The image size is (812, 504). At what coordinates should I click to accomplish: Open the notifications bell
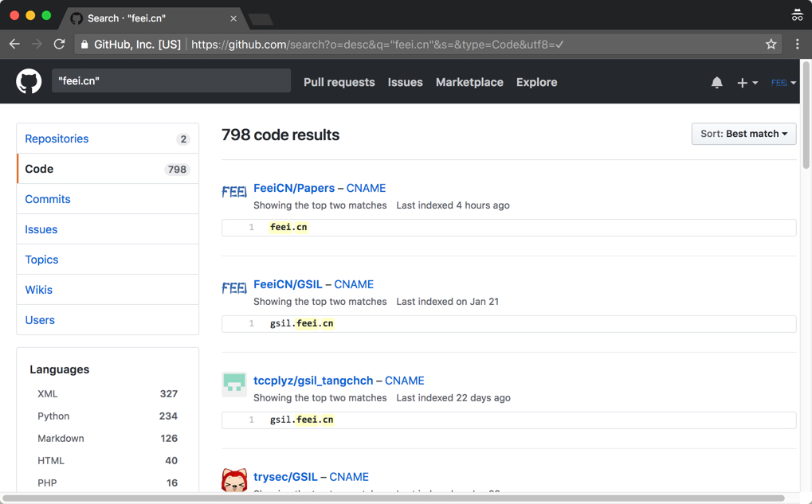click(716, 82)
